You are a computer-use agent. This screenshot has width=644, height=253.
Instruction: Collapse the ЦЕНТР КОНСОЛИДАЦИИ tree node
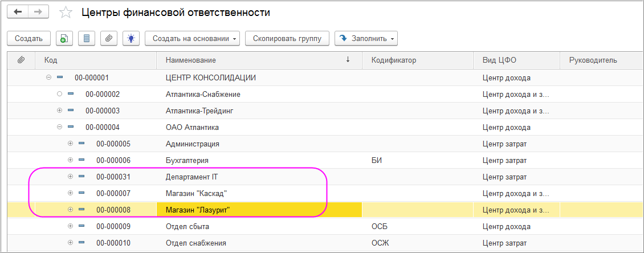click(x=48, y=77)
